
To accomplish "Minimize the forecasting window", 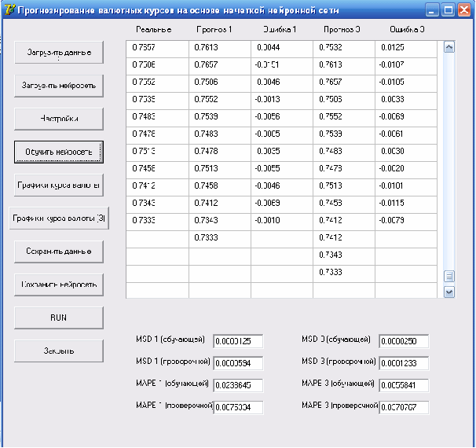I will point(432,10).
